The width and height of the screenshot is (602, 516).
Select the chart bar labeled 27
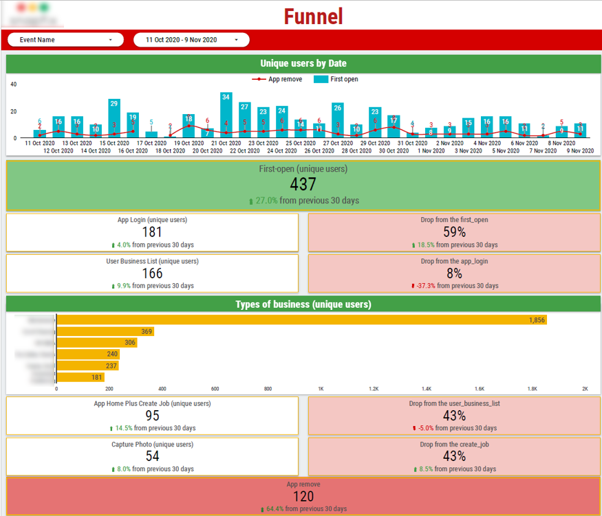pyautogui.click(x=245, y=120)
